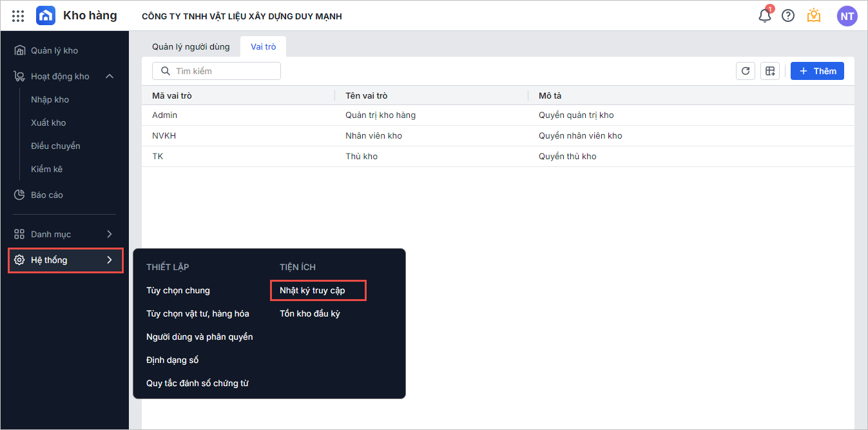Open Quản lý kho in sidebar
Screen dimensions: 868x430
click(55, 50)
